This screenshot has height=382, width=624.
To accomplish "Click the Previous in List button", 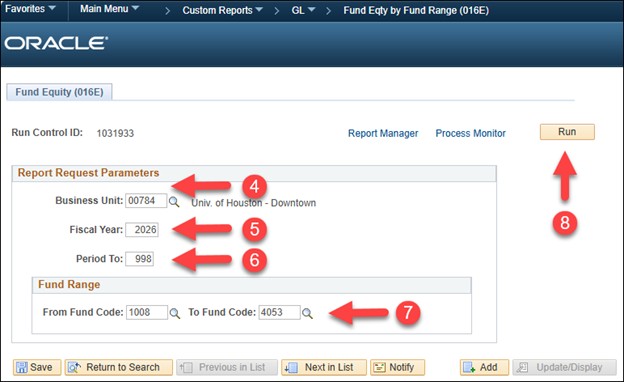I will 227,367.
